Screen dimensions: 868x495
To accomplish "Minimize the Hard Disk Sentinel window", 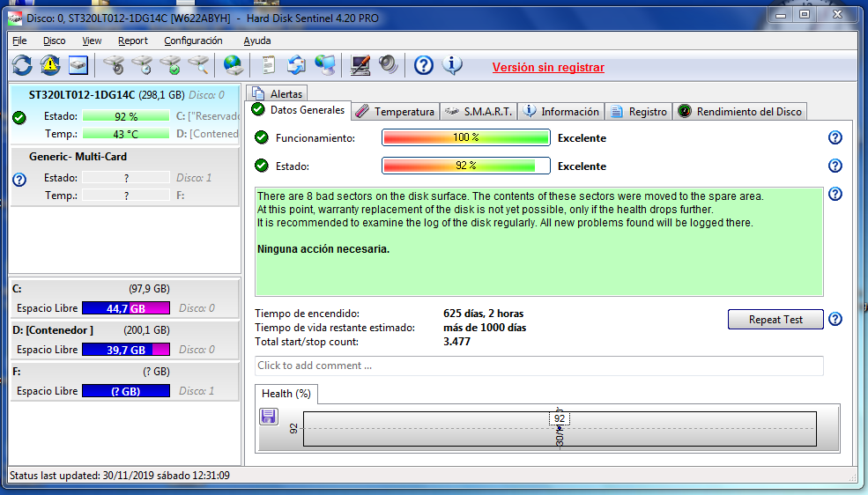I will pos(781,14).
